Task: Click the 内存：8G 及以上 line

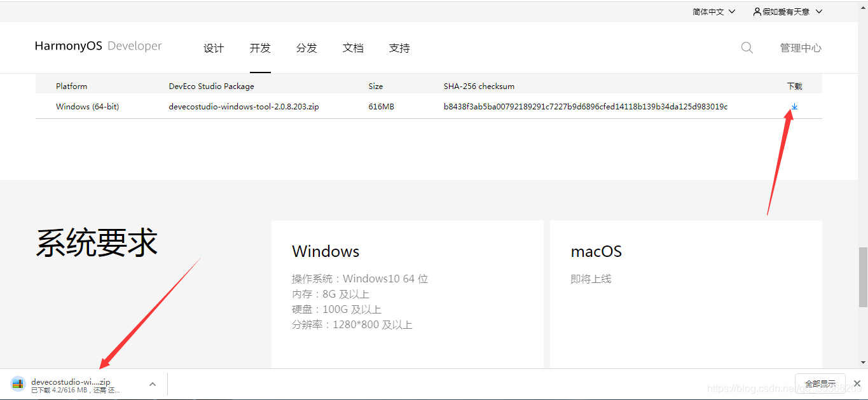Action: pos(331,294)
